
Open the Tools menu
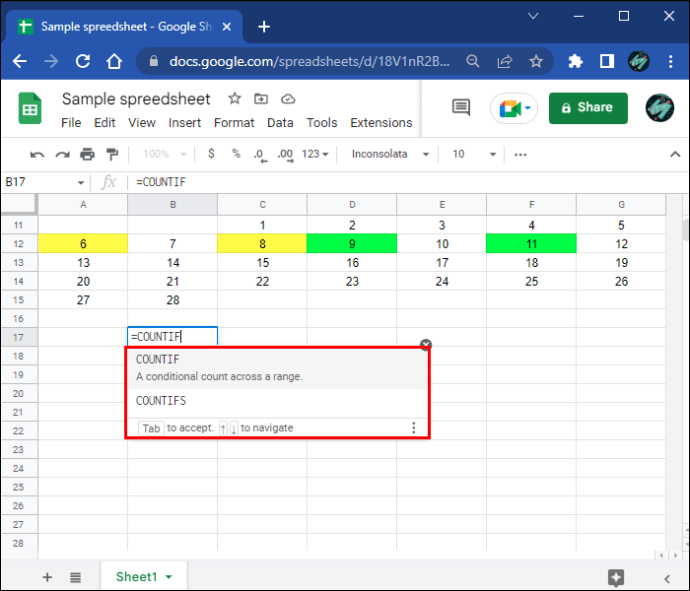click(x=322, y=122)
